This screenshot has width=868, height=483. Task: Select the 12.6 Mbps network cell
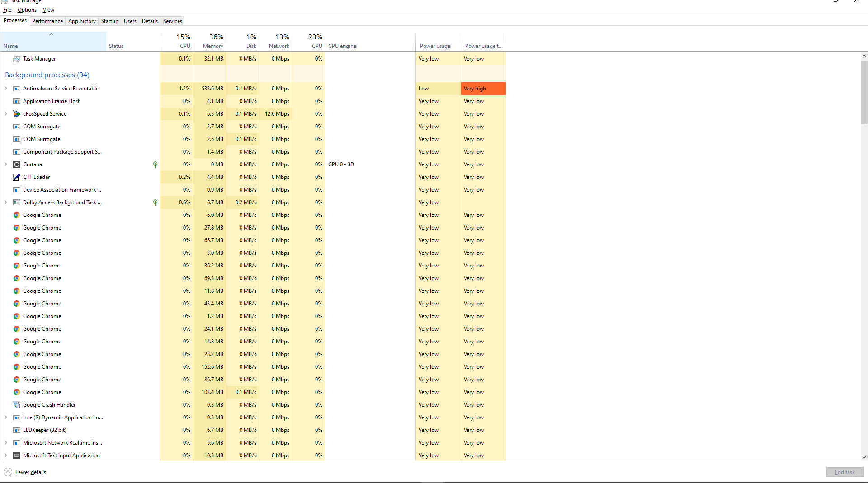pos(276,114)
